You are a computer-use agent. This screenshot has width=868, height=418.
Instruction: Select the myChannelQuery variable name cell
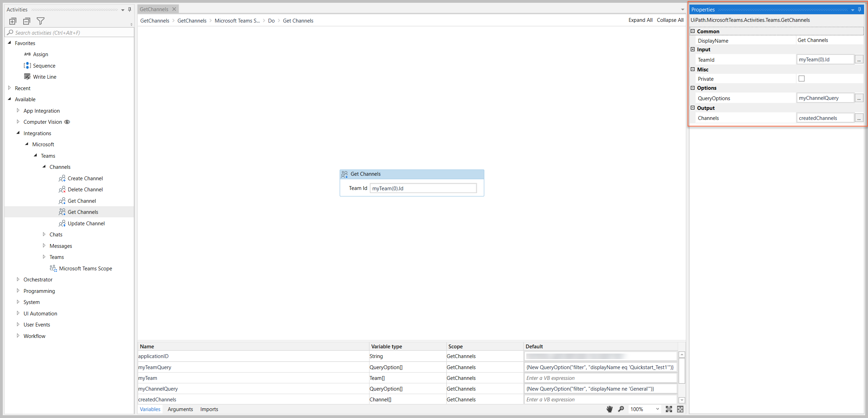tap(253, 389)
